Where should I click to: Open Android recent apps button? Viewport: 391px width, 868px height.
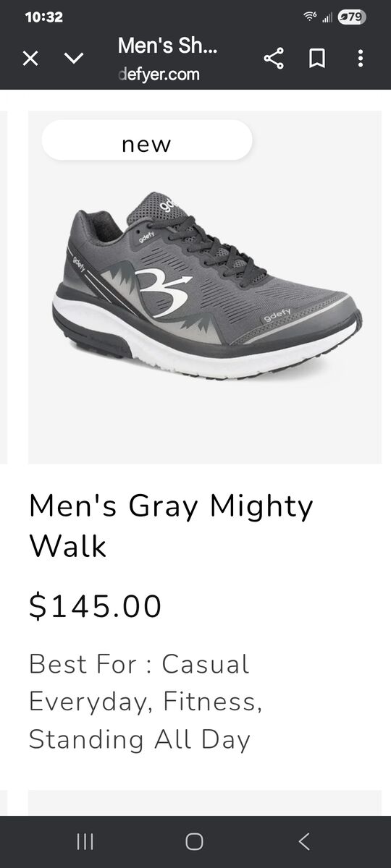pos(85,841)
